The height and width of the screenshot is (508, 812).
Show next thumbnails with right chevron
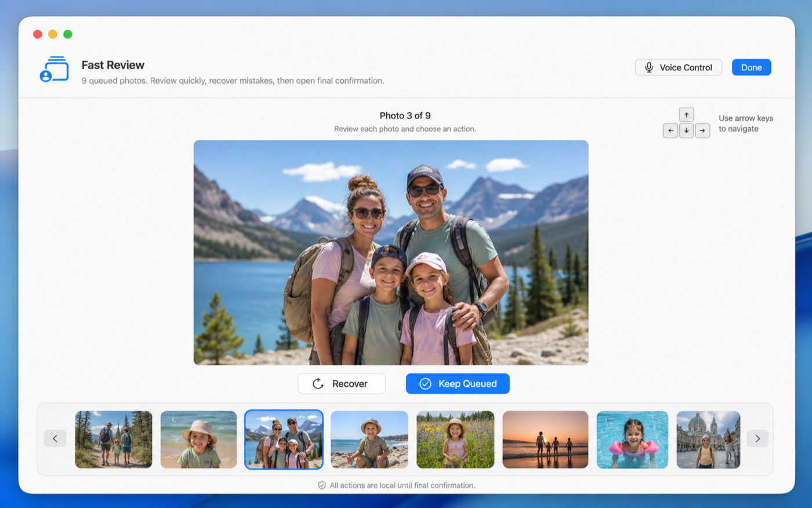(x=757, y=438)
